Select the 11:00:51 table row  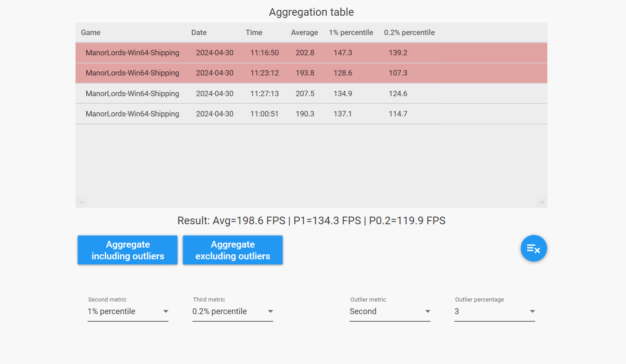270,114
